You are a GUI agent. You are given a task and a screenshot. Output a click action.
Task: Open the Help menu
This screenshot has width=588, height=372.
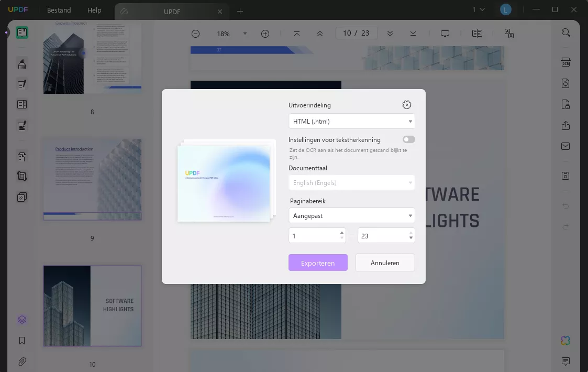[94, 10]
